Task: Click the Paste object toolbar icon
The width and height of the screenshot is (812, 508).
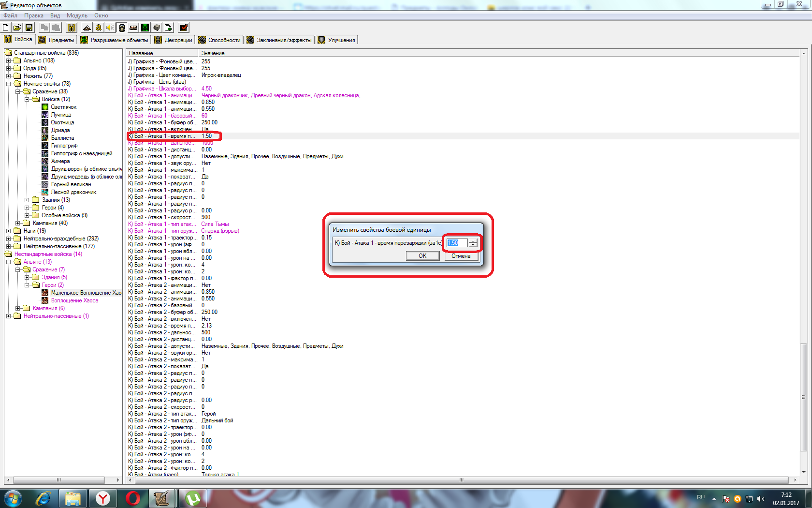Action: click(56, 28)
